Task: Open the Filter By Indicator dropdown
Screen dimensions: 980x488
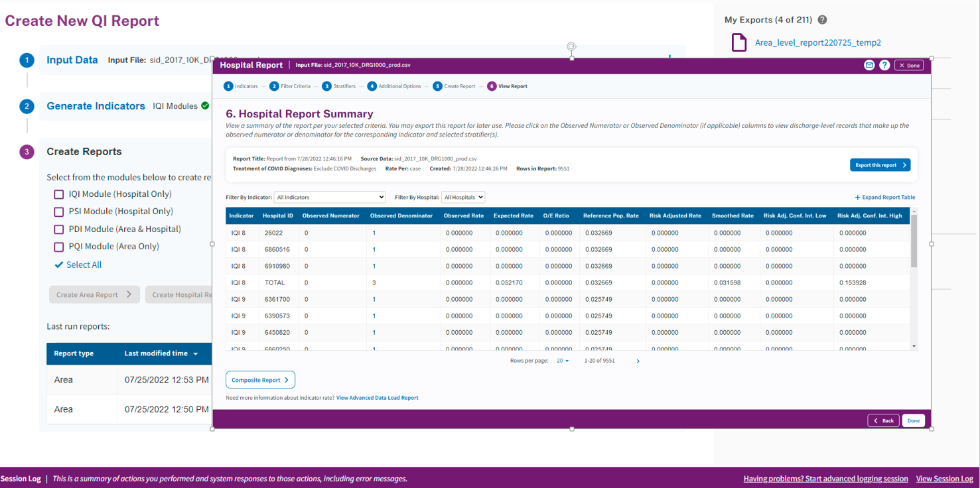Action: point(330,197)
